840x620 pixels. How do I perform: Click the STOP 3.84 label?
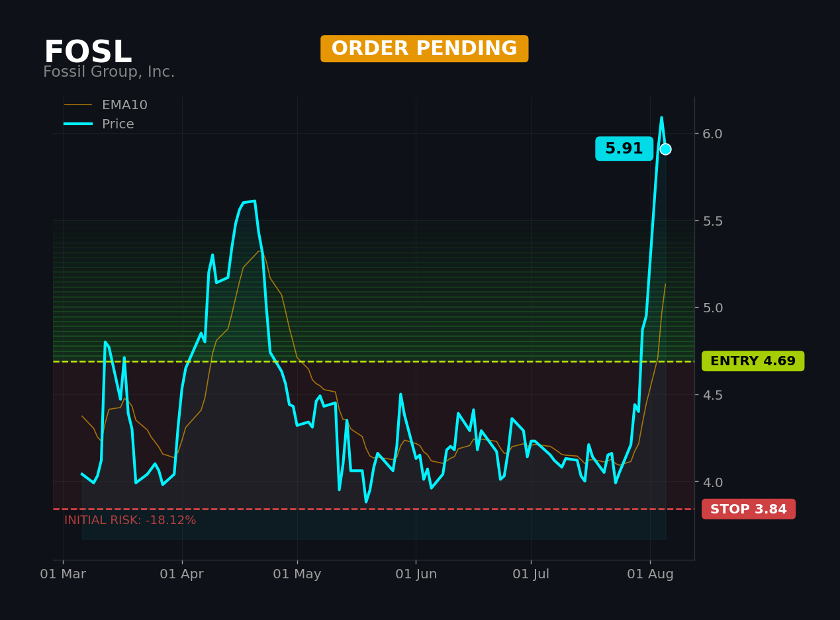point(749,509)
